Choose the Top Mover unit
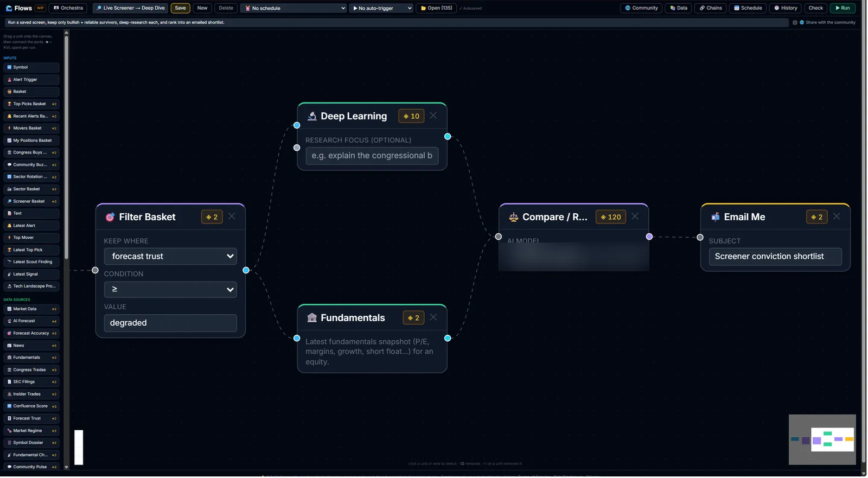868x478 pixels. point(31,238)
